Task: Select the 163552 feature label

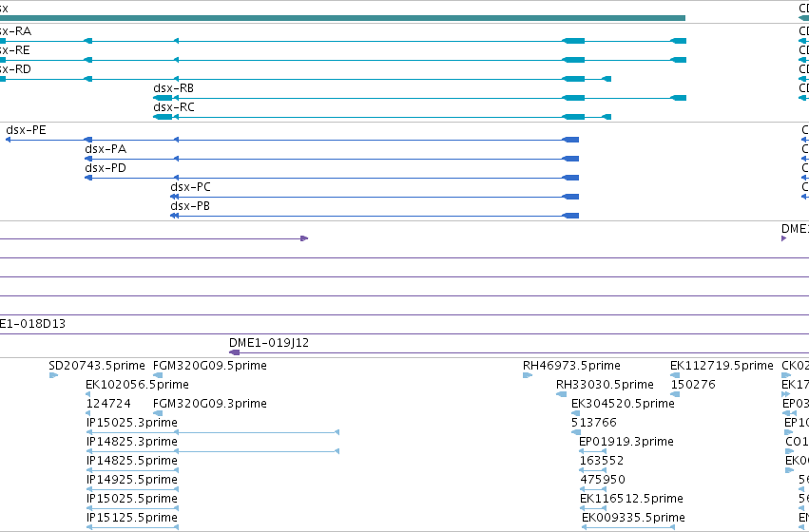Action: pyautogui.click(x=602, y=461)
